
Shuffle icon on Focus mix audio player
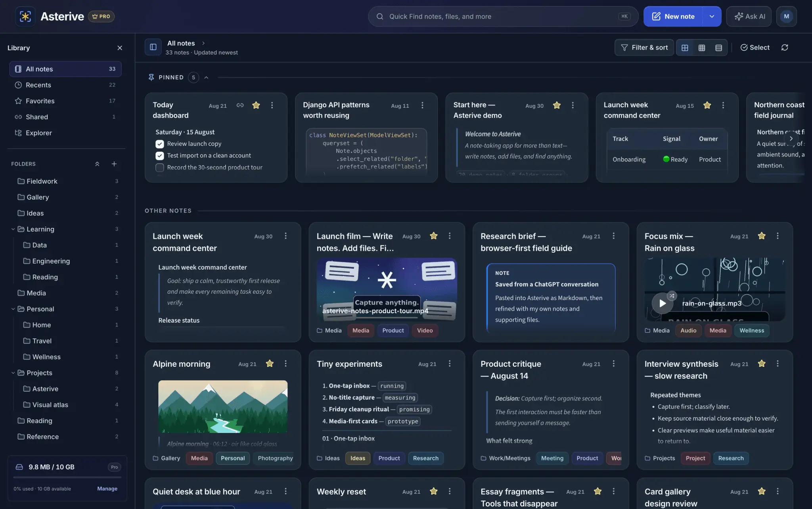coord(672,295)
